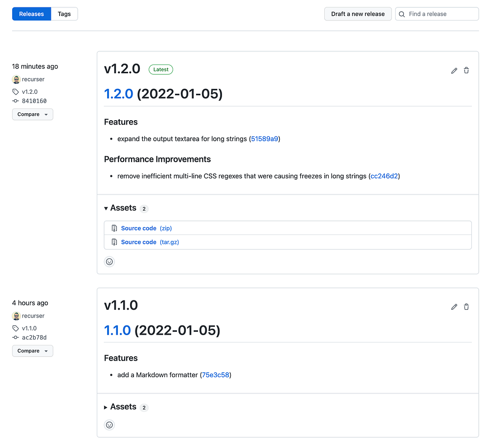The height and width of the screenshot is (448, 489).
Task: Open Compare dropdown for v1.2.0
Action: click(x=32, y=114)
